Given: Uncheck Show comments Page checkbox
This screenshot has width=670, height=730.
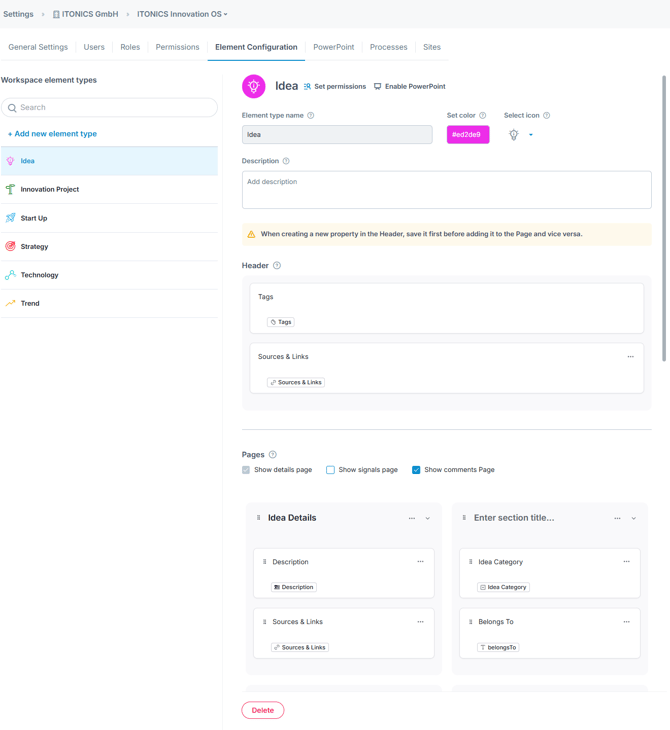Looking at the screenshot, I should click(x=416, y=470).
